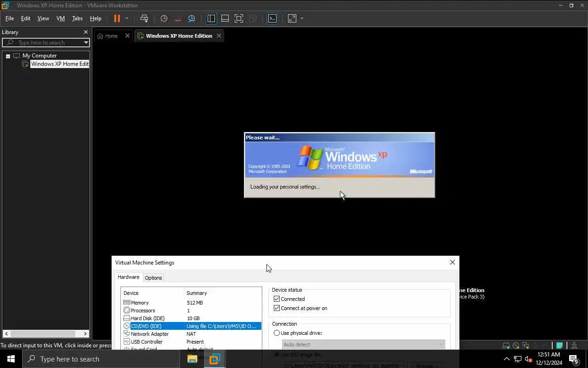Select Windows XP Home Edition in Library tree
The height and width of the screenshot is (368, 588).
coord(60,64)
